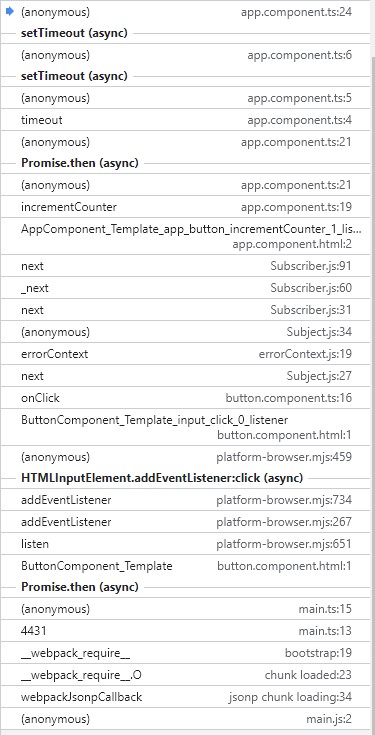Screen dimensions: 375x735
Task: Open button.component.ts:16 source link
Action: point(289,398)
